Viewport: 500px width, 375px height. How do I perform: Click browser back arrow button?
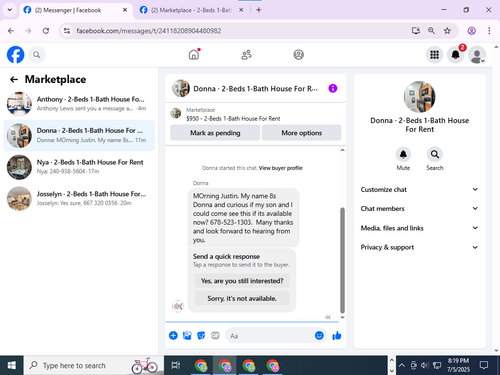(x=11, y=31)
